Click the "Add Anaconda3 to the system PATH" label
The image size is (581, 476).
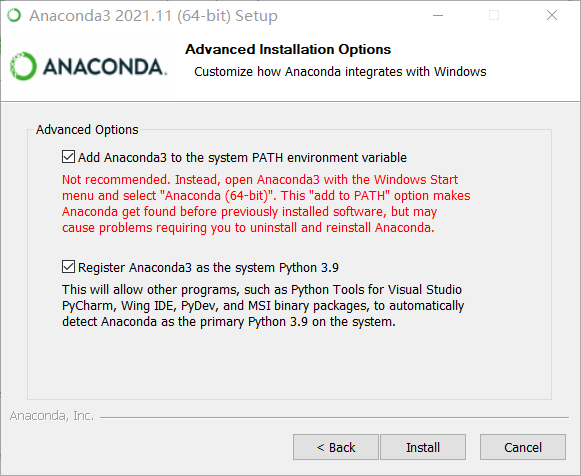click(x=242, y=157)
